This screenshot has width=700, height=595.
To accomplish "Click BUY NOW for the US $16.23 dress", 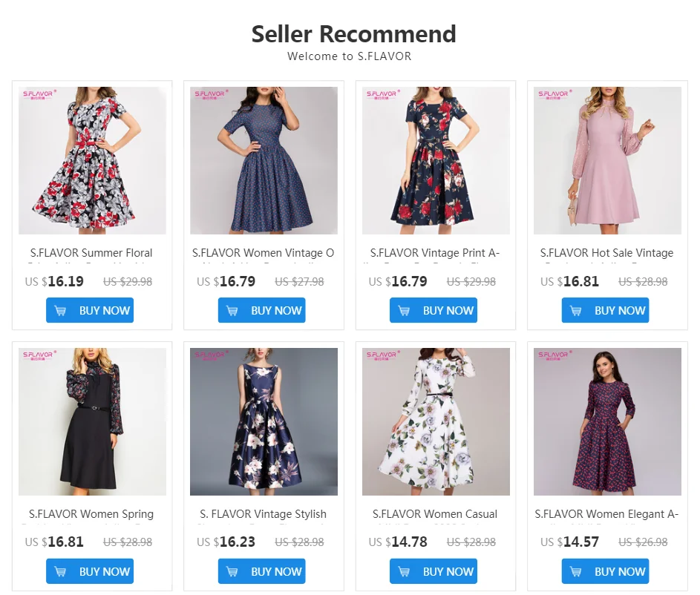I will (261, 571).
